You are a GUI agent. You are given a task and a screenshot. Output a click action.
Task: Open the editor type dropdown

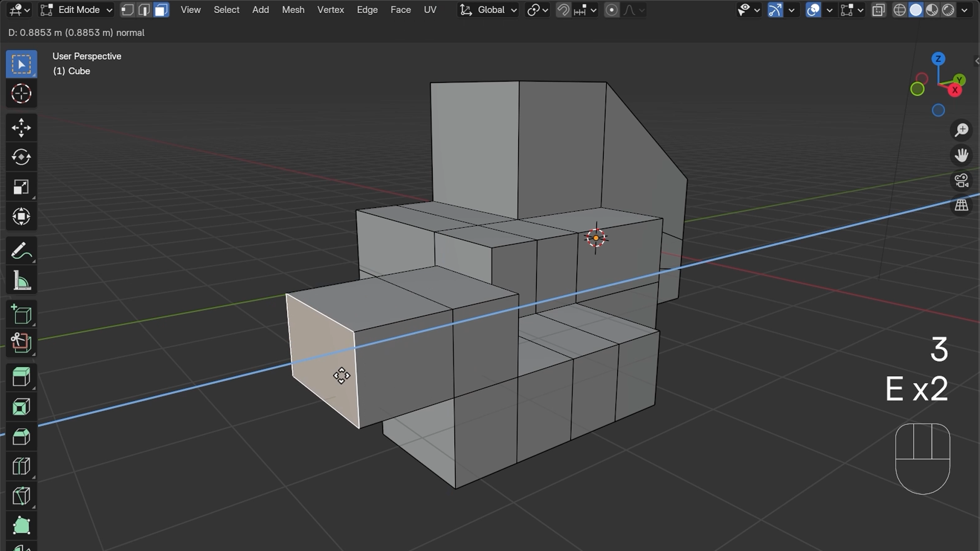(x=20, y=10)
